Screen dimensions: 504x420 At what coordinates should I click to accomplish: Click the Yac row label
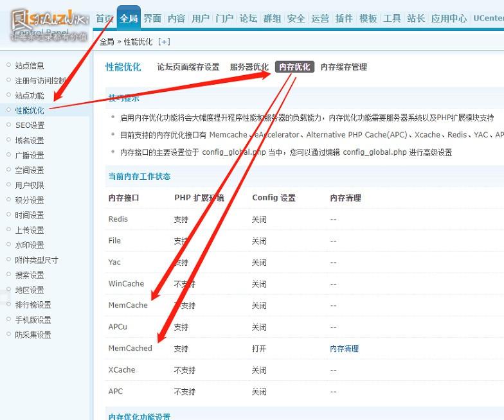point(114,262)
